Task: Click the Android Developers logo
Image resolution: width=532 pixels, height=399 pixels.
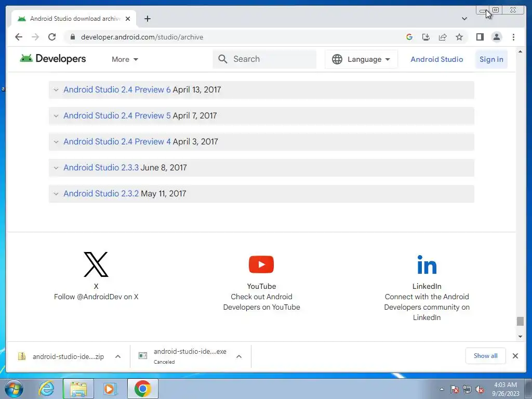Action: point(53,59)
